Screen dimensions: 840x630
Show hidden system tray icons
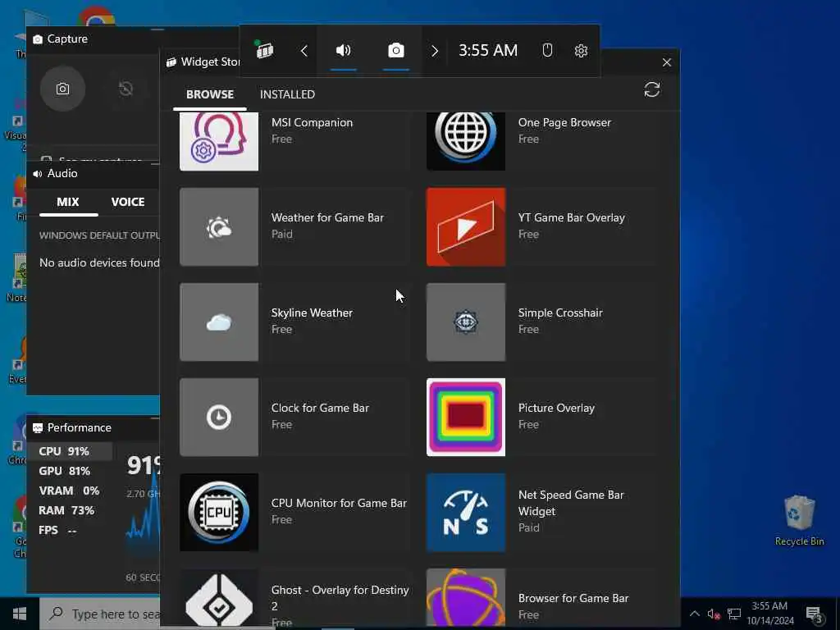coord(694,614)
